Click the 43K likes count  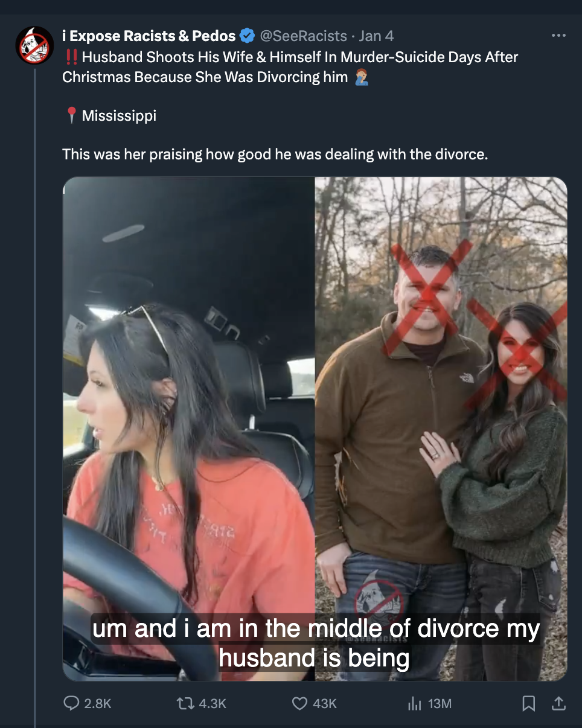point(325,704)
